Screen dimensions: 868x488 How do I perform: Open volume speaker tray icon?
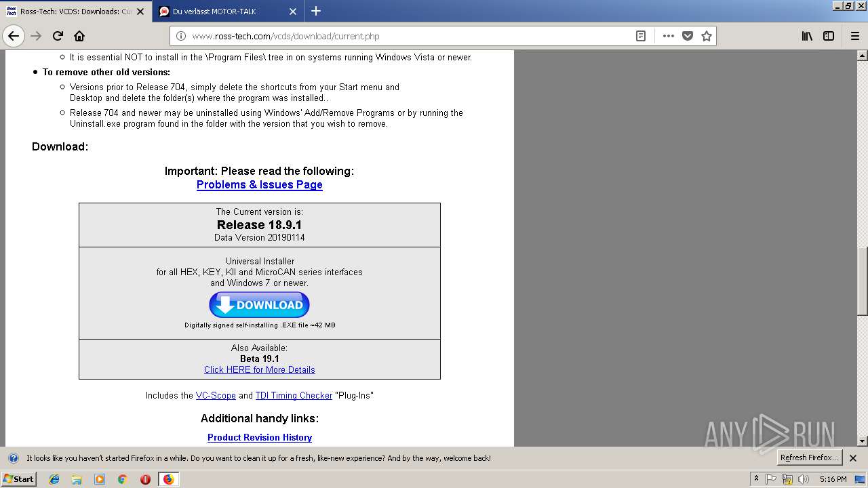tap(804, 479)
